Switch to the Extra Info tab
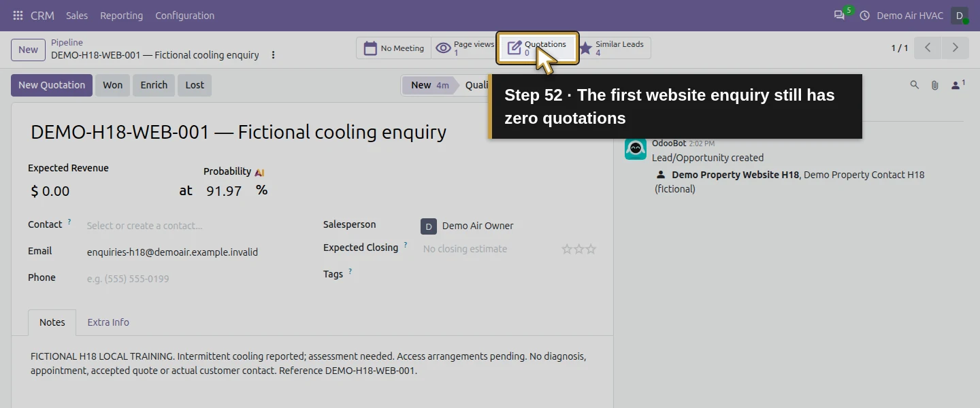 (108, 322)
